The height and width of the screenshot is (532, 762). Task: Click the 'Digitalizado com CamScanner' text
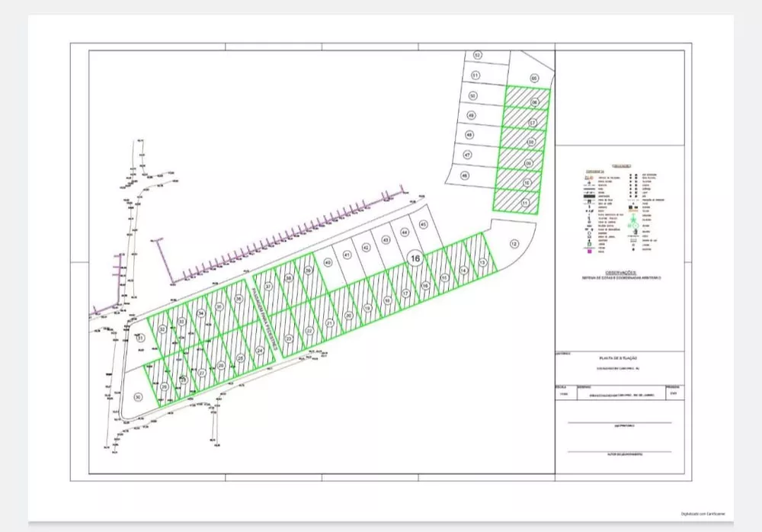point(703,514)
